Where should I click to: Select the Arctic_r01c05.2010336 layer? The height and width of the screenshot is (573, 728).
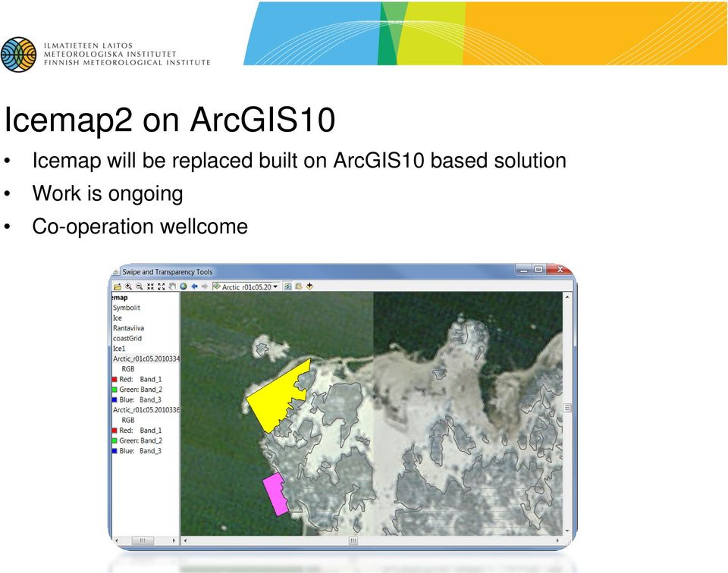tap(146, 410)
